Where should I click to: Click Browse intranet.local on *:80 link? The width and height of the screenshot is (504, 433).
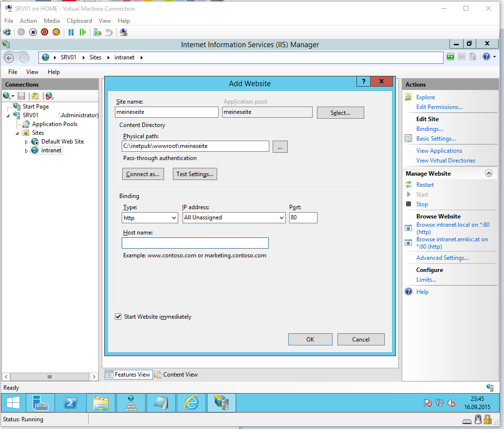coord(453,228)
